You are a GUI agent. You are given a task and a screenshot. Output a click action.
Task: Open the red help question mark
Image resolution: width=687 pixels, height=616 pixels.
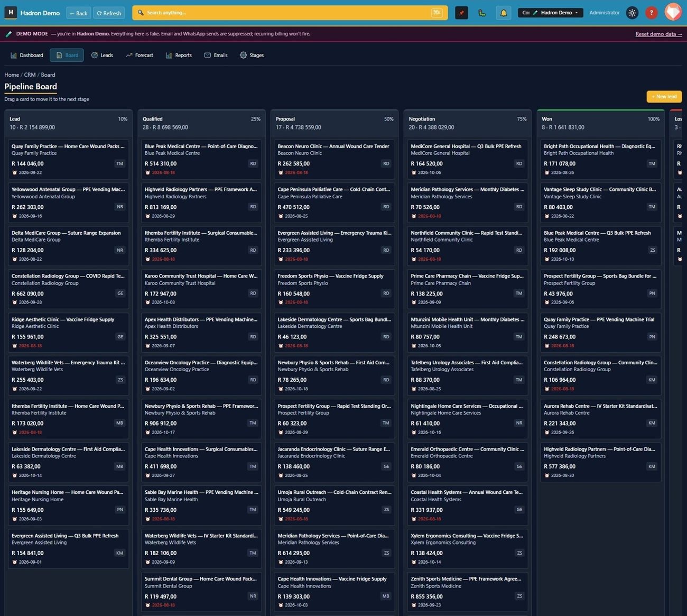(652, 13)
